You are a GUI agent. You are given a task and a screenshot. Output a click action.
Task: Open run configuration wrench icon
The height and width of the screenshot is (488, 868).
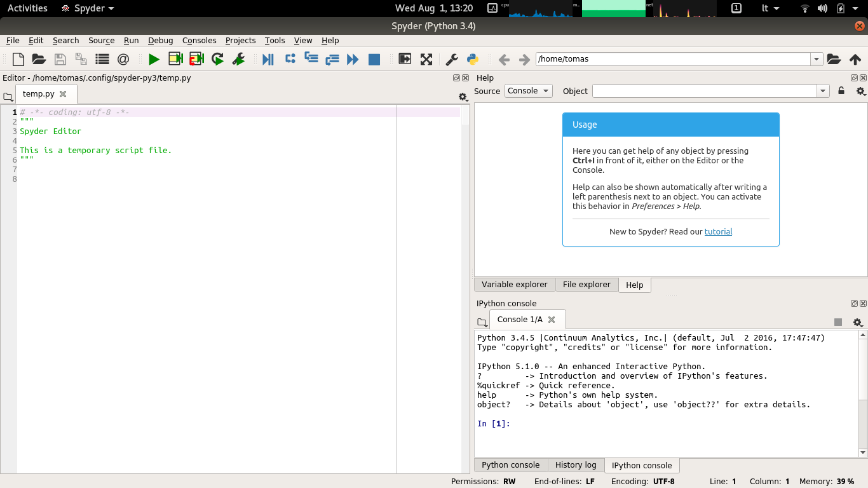click(239, 59)
